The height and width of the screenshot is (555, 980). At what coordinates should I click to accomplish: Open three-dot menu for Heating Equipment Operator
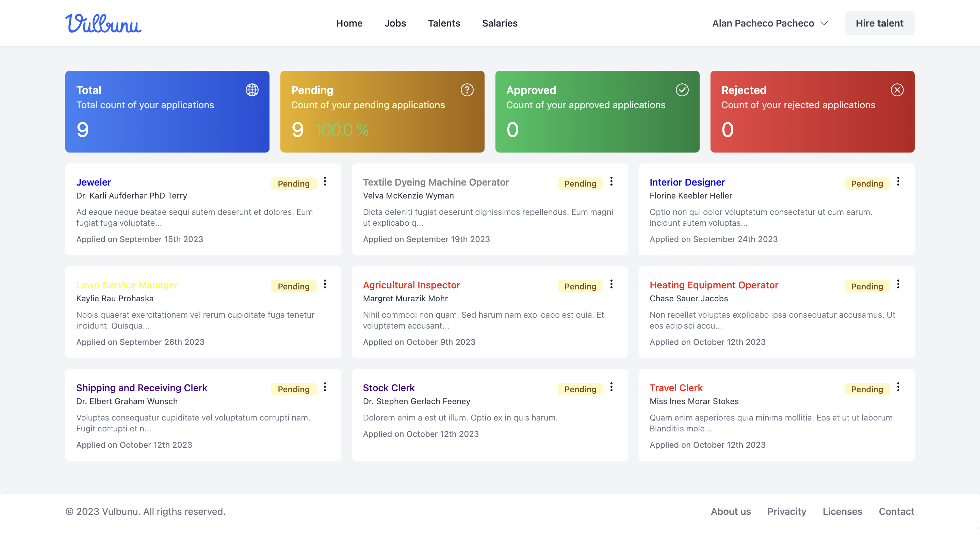pyautogui.click(x=898, y=284)
